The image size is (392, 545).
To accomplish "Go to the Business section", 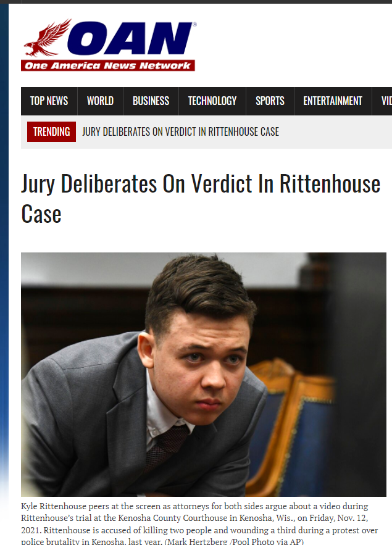I will (x=151, y=101).
